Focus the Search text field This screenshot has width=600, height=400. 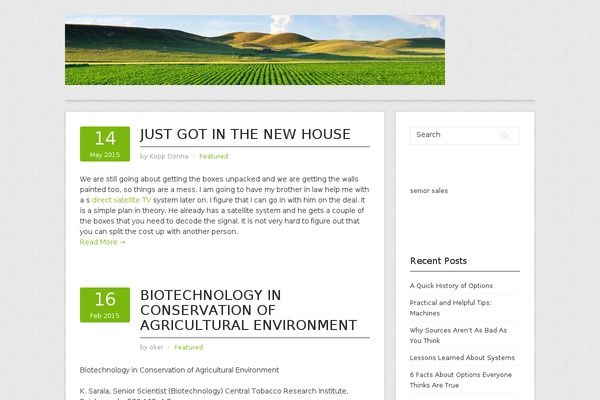pos(464,136)
